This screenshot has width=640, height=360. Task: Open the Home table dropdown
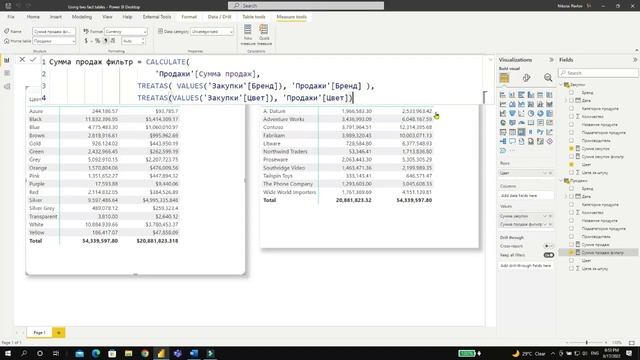54,41
